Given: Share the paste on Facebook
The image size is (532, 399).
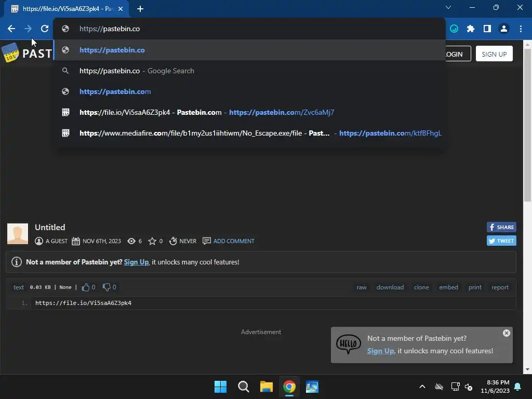Looking at the screenshot, I should (501, 228).
